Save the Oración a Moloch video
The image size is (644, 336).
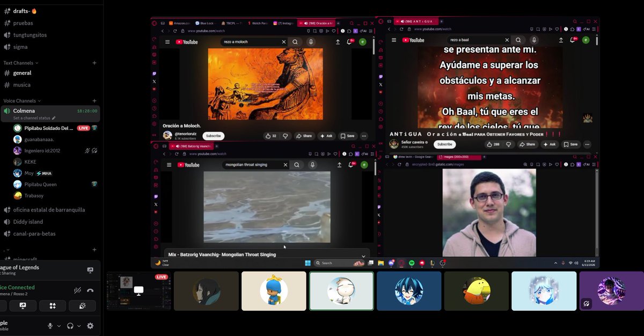(348, 136)
